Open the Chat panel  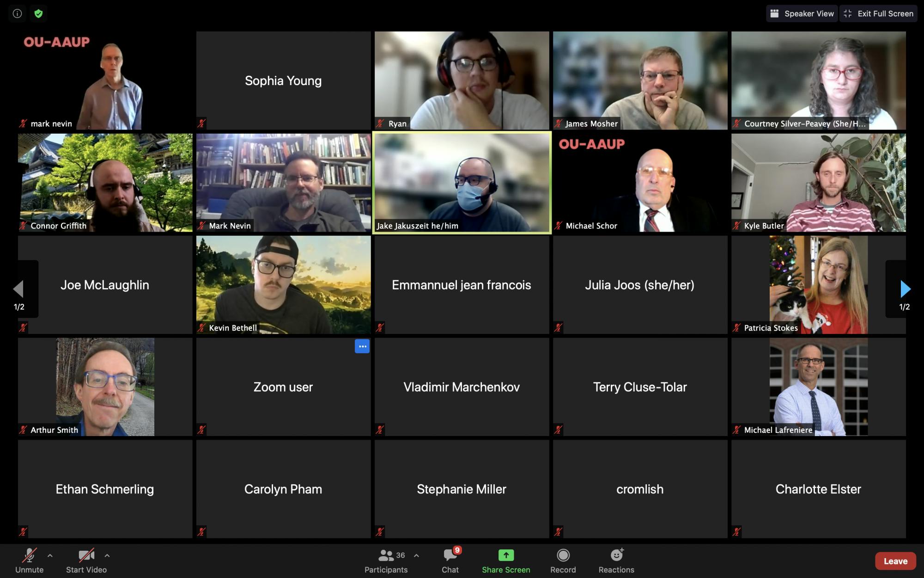click(x=450, y=560)
